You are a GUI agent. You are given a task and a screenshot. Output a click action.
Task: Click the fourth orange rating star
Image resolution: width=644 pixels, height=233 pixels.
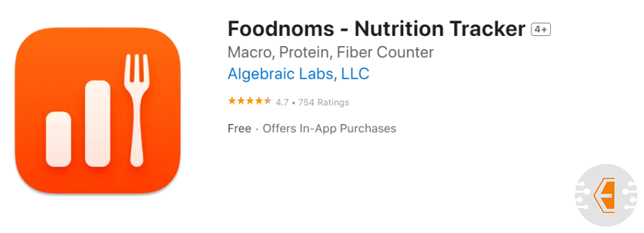pyautogui.click(x=258, y=101)
